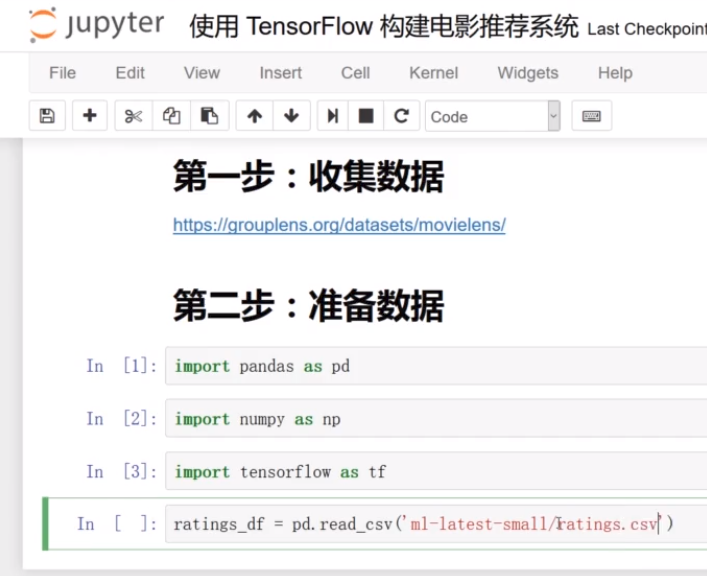Viewport: 707px width, 576px height.
Task: Interrupt the kernel with stop icon
Action: pyautogui.click(x=366, y=116)
